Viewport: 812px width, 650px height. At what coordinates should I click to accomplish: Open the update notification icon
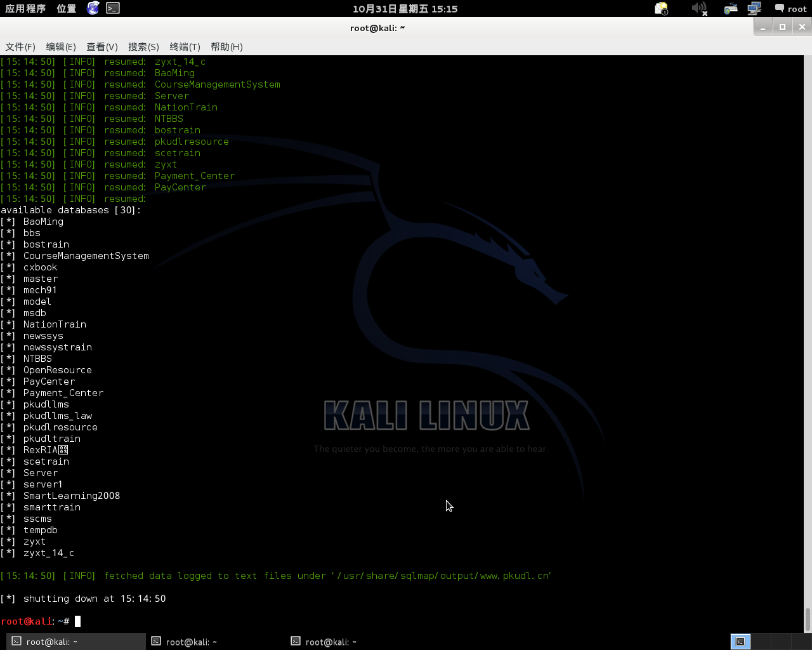click(661, 8)
